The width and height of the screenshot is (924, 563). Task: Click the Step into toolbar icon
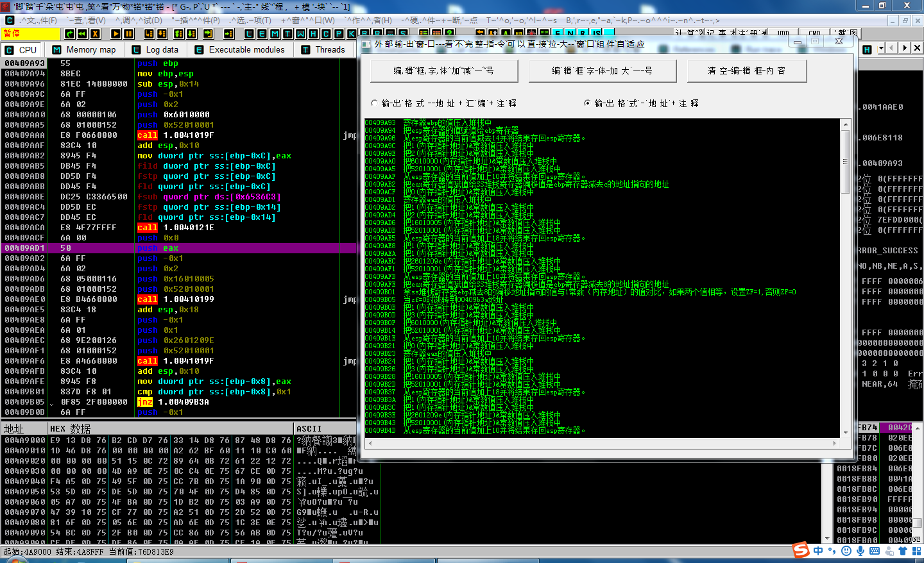click(x=151, y=33)
